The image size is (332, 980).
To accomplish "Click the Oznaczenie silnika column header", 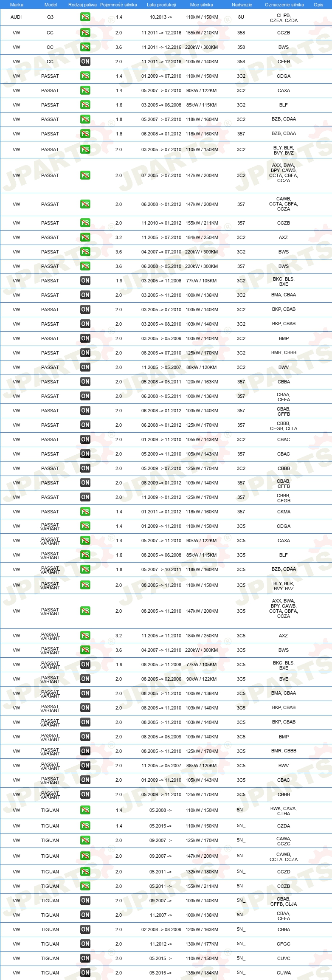I will pos(284,5).
